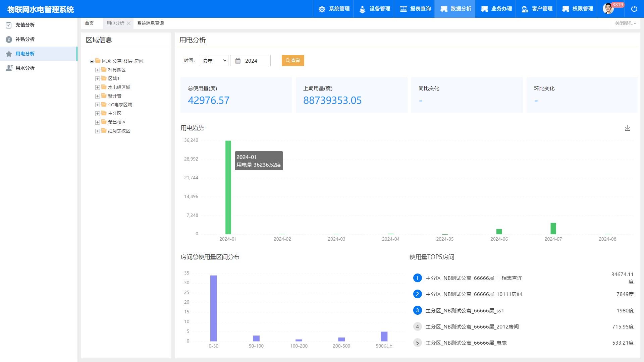Select the 主分区 tree item
Screen dimensions: 644x362
(114, 113)
